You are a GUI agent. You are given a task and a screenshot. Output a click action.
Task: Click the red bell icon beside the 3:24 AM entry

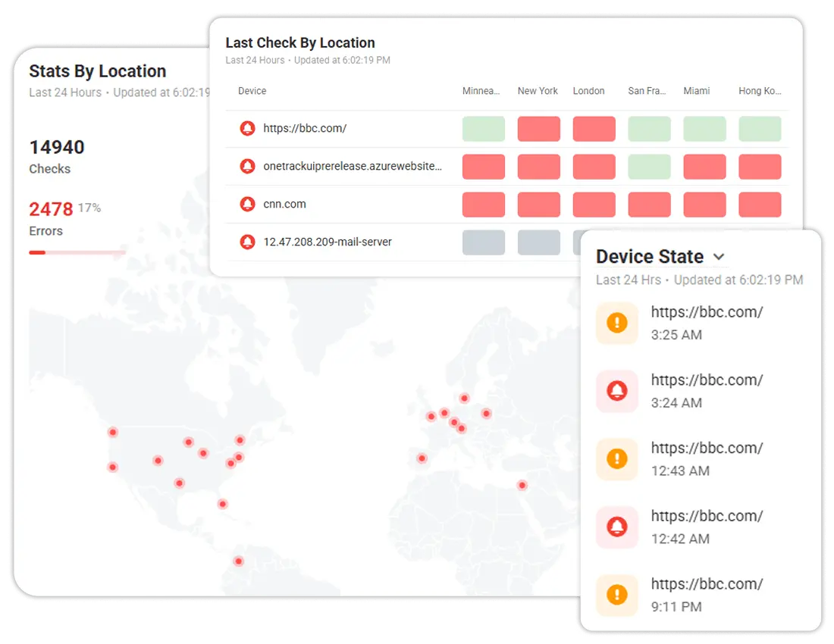point(616,391)
